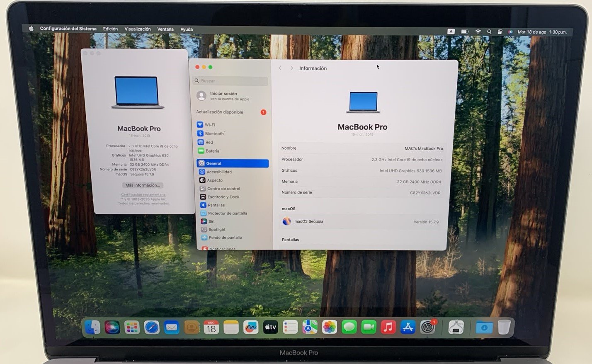
Task: Open the Edición menu
Action: click(110, 29)
